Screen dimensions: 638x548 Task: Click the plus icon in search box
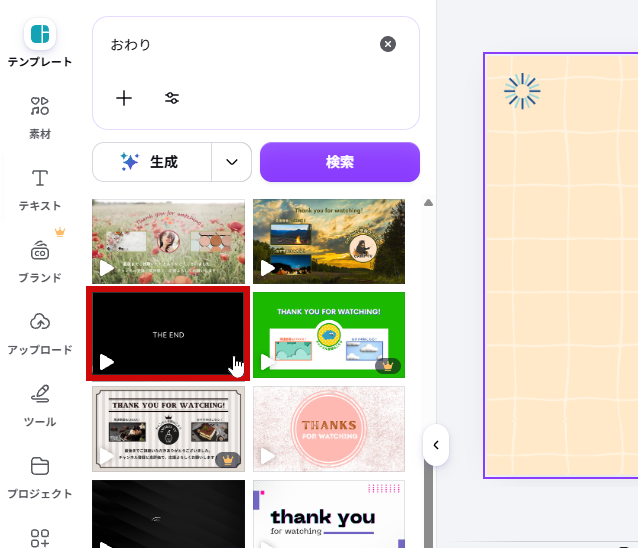tap(124, 98)
